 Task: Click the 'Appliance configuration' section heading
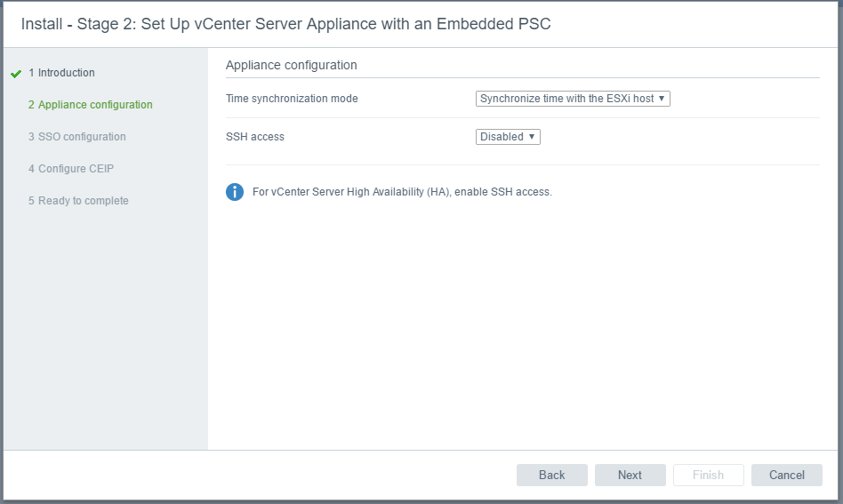pyautogui.click(x=292, y=65)
